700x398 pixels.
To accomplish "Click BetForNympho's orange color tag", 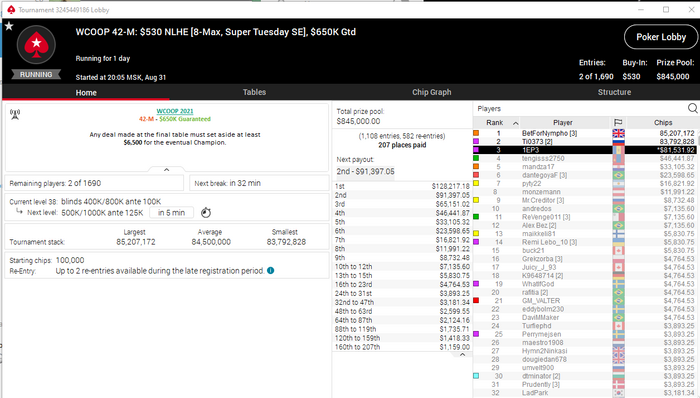I will point(476,133).
